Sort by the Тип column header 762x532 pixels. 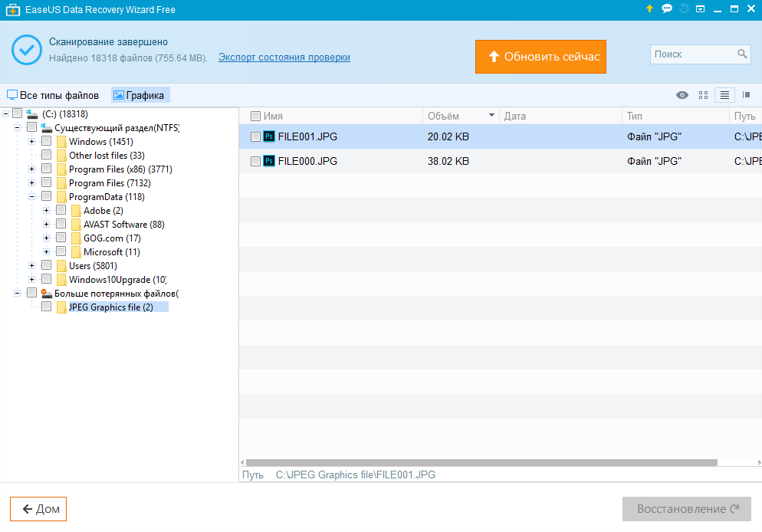click(x=634, y=116)
